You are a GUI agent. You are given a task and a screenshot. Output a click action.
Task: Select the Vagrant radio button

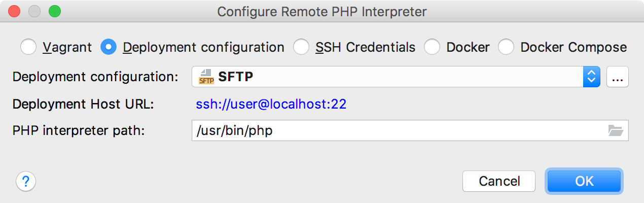[28, 48]
